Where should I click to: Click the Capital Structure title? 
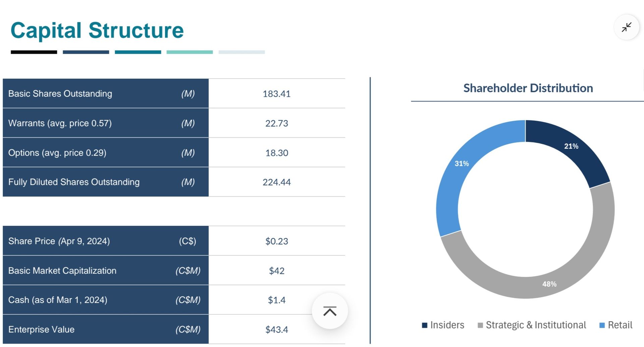(x=97, y=31)
